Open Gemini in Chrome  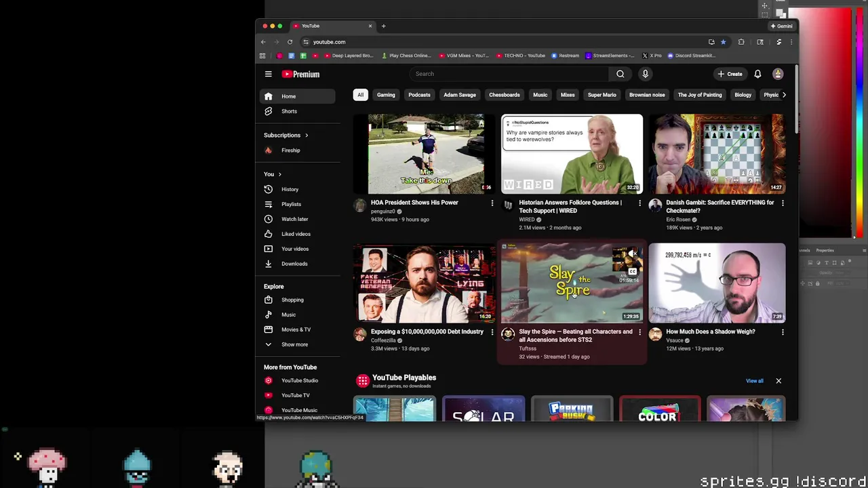[781, 26]
